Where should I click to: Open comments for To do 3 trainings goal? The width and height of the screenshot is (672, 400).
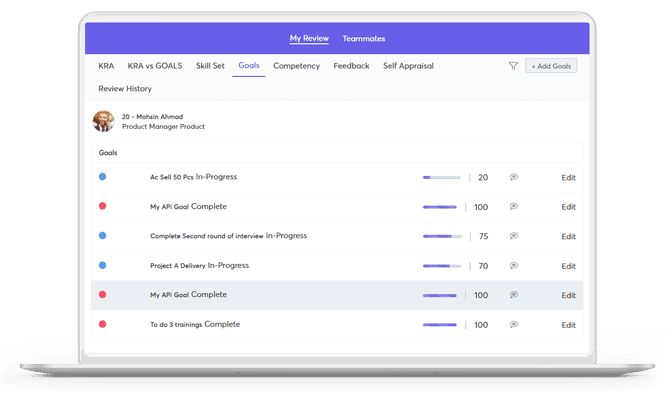click(513, 325)
